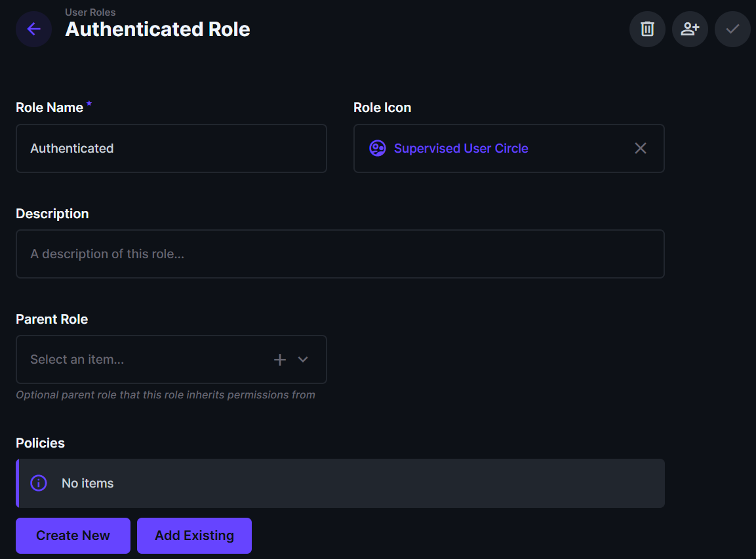Click the Authenticated Role page title
This screenshot has height=559, width=756.
tap(157, 29)
